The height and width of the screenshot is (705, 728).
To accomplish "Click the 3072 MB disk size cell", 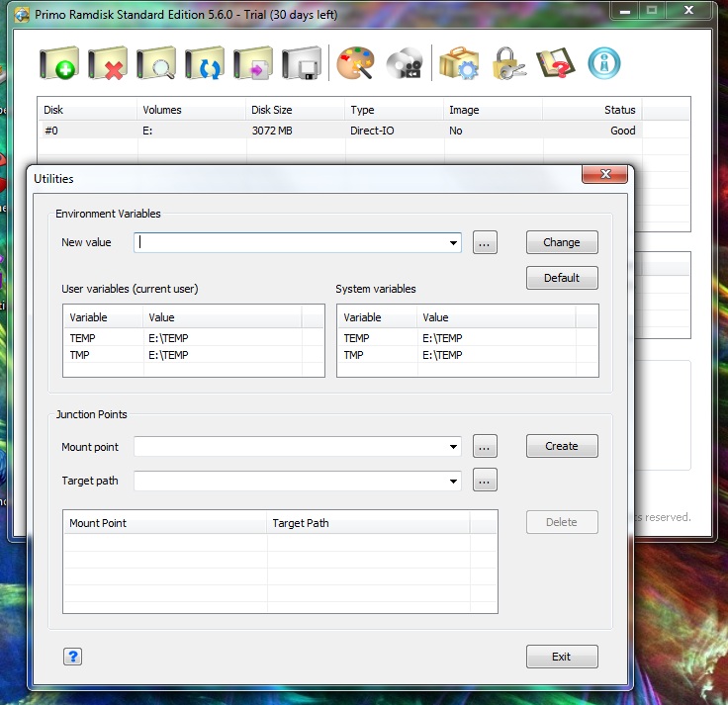I will click(272, 131).
